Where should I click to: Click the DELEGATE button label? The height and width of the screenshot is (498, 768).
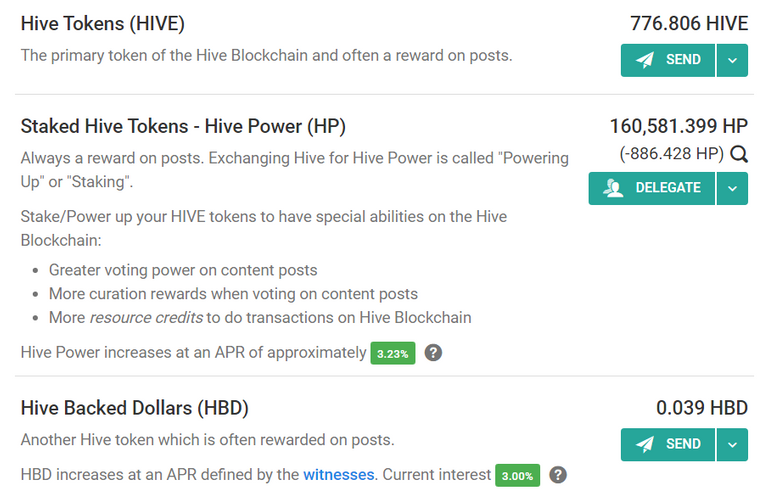click(x=668, y=188)
